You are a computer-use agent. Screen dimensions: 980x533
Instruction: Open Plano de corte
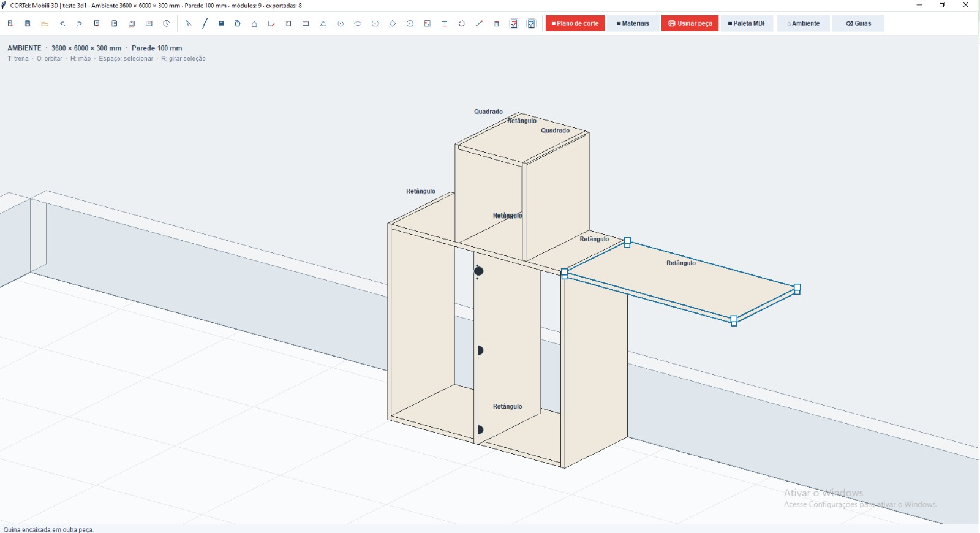575,23
